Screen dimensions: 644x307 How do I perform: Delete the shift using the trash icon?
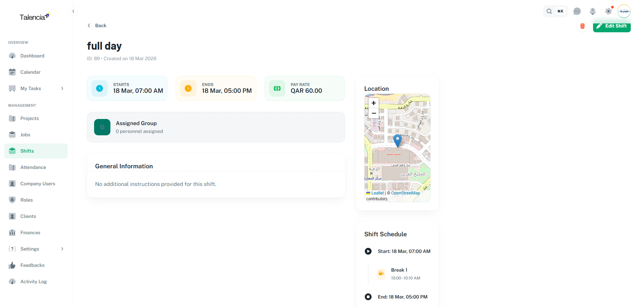tap(582, 26)
